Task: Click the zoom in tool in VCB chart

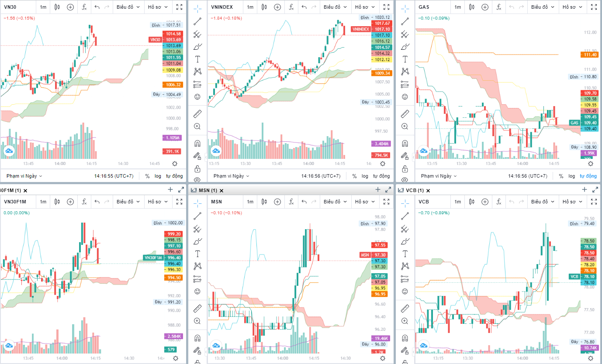Action: 405,321
